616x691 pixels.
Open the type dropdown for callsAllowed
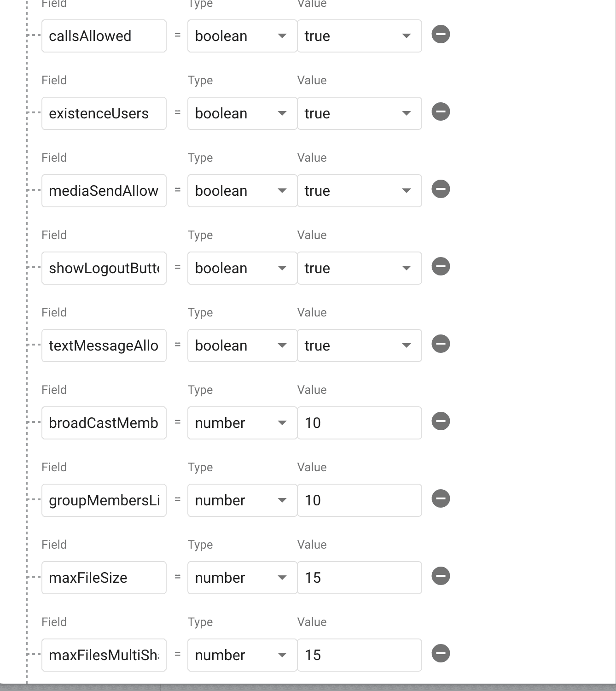point(282,36)
